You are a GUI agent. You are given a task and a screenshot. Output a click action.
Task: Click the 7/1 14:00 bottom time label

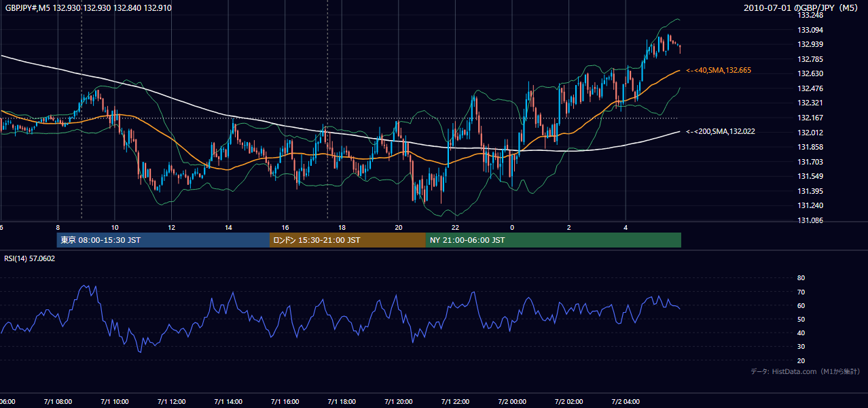pyautogui.click(x=228, y=402)
